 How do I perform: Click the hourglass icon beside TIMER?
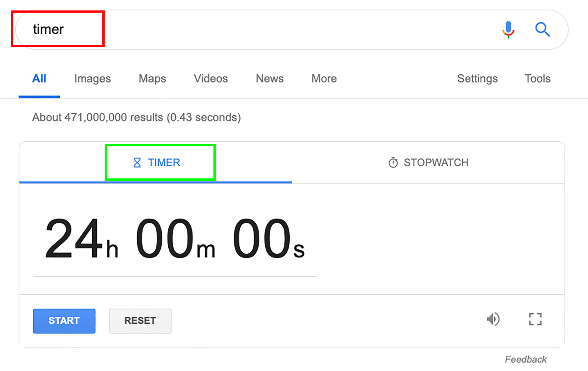[x=137, y=163]
